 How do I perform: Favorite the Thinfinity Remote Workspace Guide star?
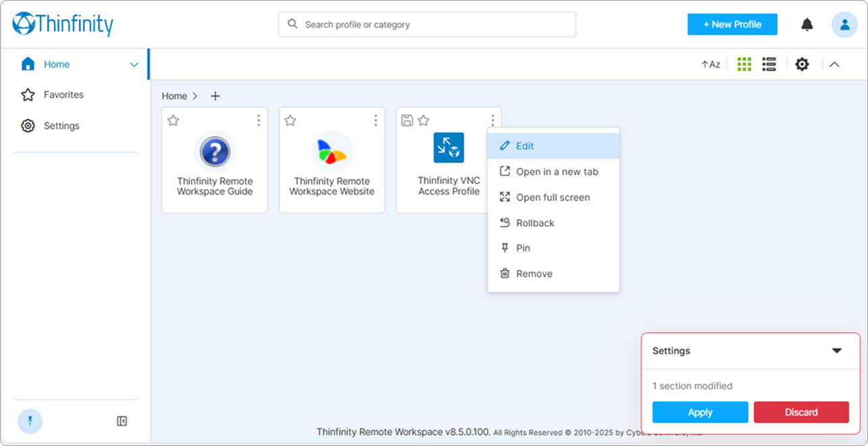173,120
